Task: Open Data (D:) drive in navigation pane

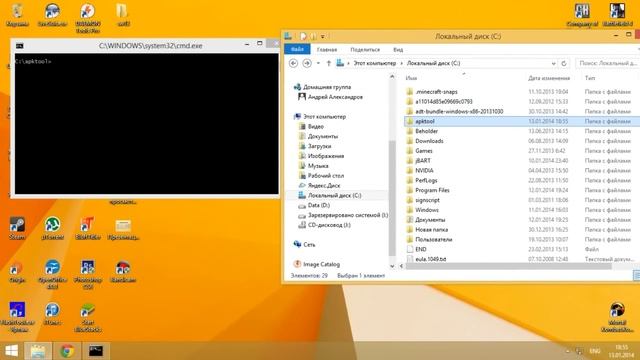Action: (x=314, y=205)
